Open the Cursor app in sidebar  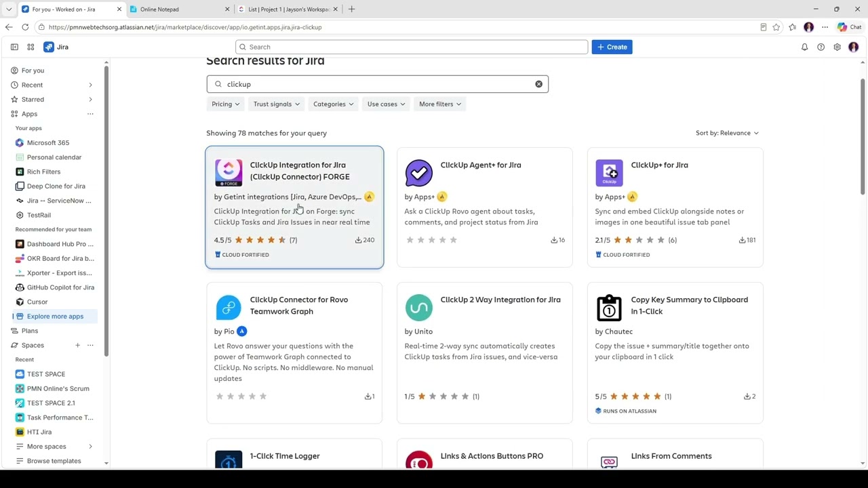click(37, 302)
